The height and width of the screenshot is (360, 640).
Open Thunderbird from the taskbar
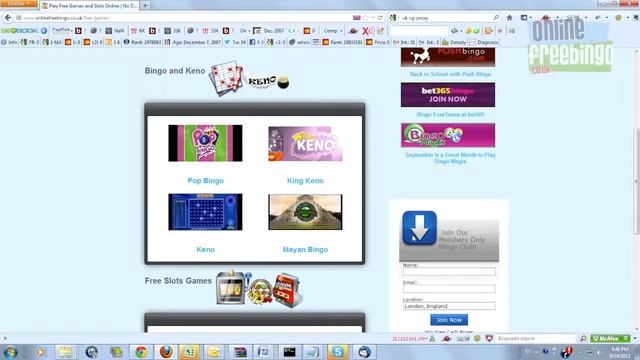(364, 352)
